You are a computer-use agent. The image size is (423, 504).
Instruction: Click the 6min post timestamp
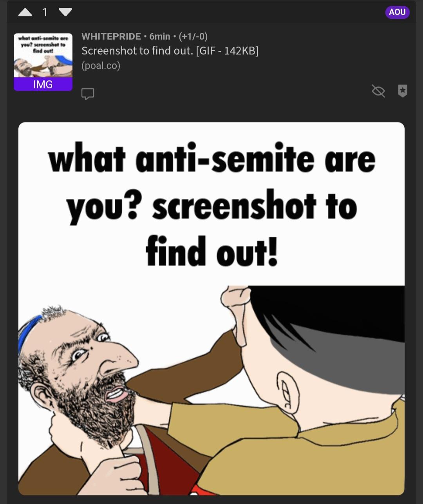click(160, 36)
